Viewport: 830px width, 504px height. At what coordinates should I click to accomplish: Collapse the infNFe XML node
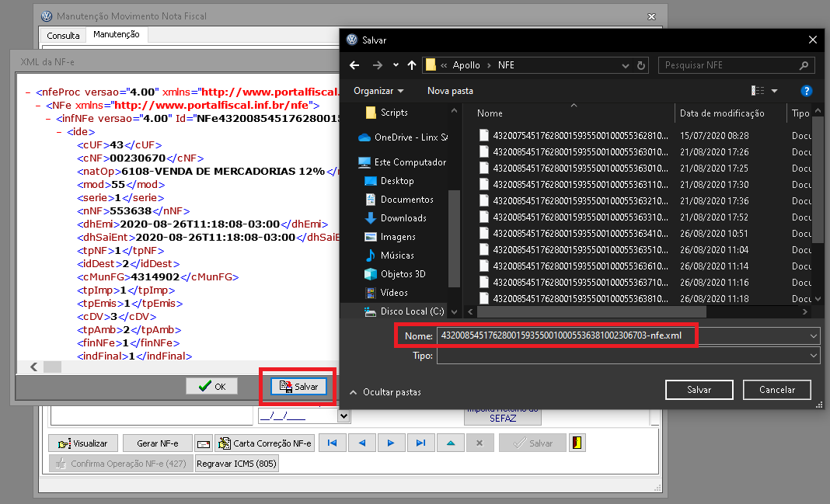(49, 119)
